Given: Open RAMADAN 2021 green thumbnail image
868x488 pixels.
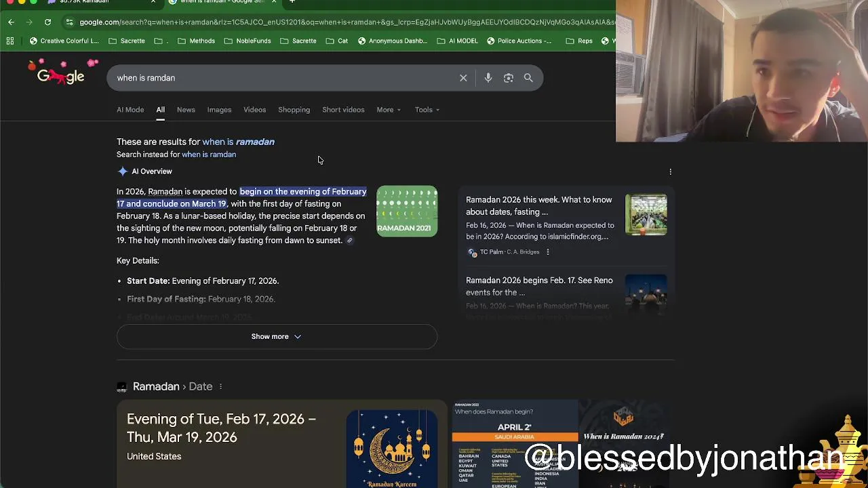Looking at the screenshot, I should pyautogui.click(x=407, y=211).
